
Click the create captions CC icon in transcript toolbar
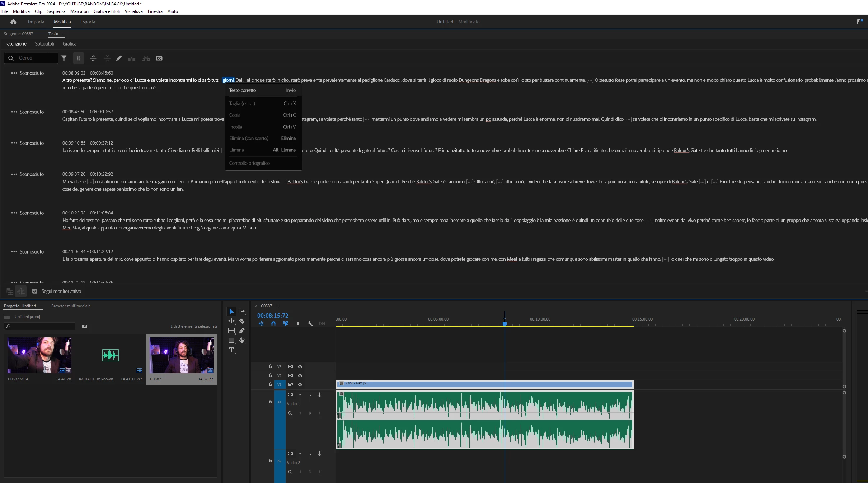coord(159,58)
